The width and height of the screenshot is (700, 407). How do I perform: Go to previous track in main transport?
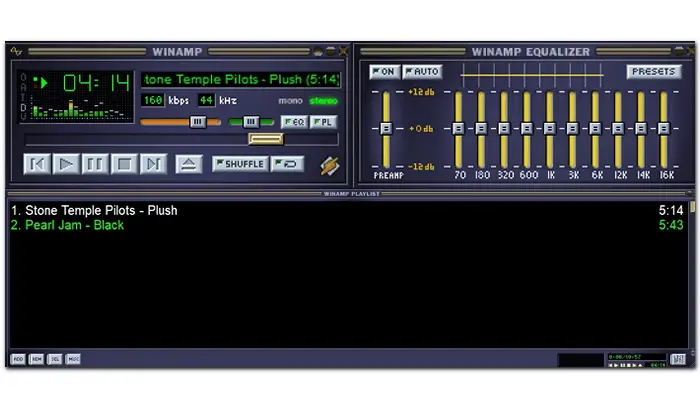(x=37, y=164)
